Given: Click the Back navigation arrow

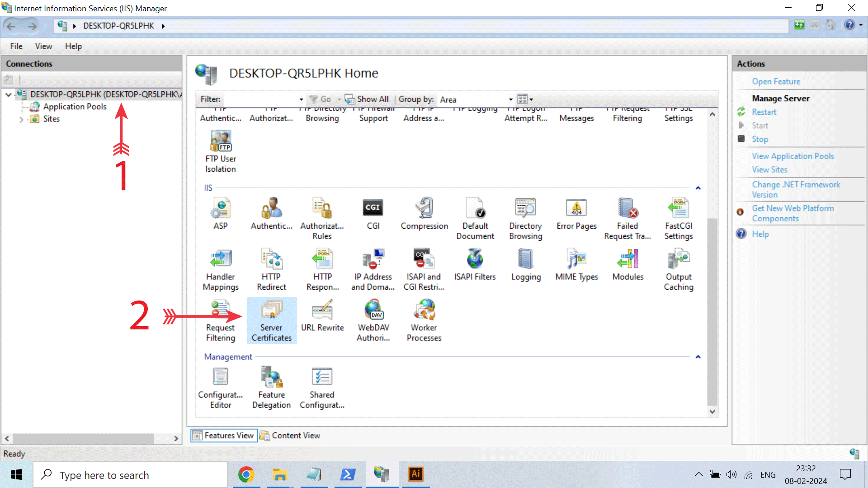Looking at the screenshot, I should [12, 26].
